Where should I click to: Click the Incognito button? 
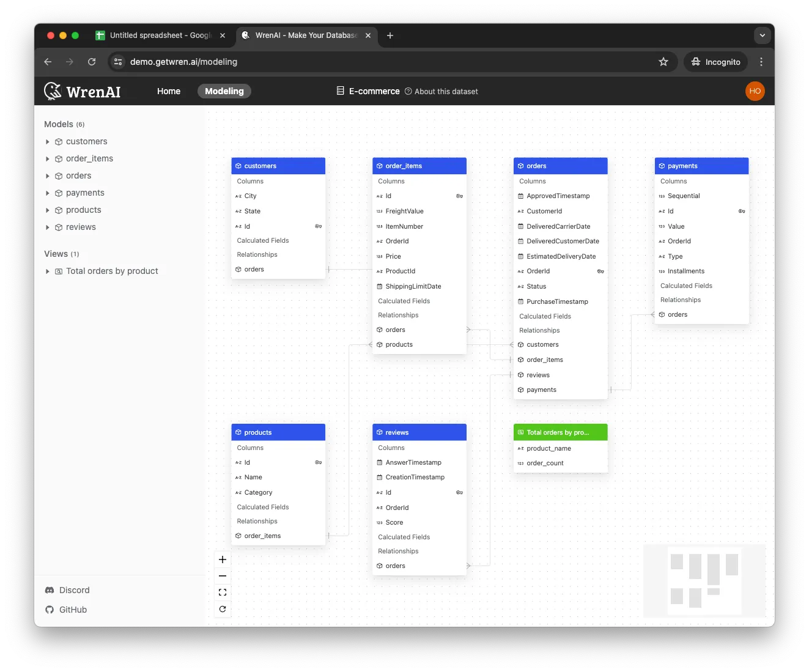click(715, 62)
